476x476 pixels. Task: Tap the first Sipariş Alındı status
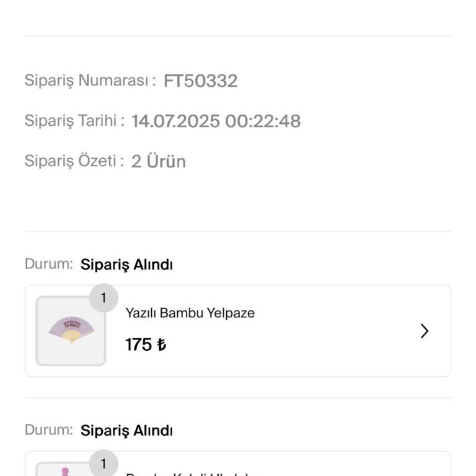(x=126, y=265)
